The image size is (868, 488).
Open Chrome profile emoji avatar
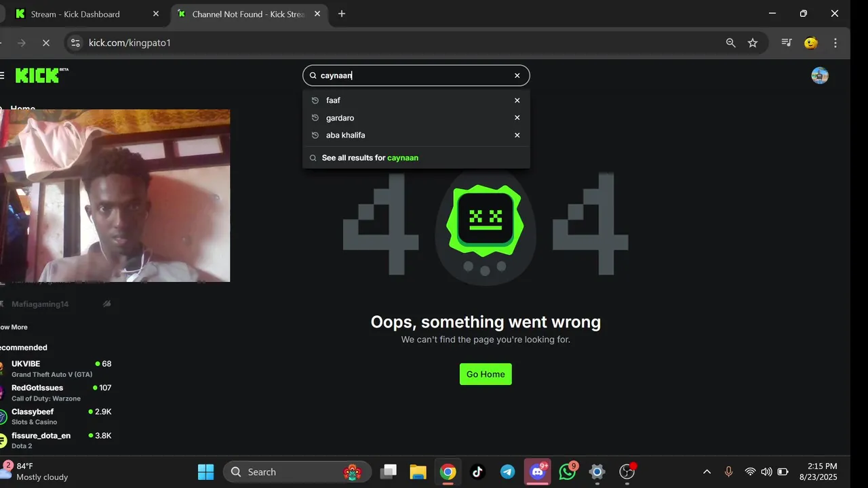pos(811,43)
